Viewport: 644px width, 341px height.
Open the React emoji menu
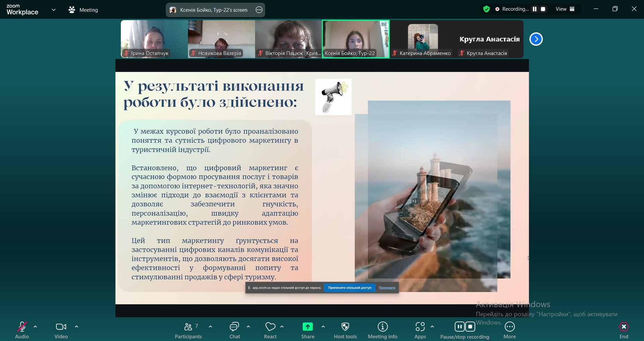[x=270, y=330]
